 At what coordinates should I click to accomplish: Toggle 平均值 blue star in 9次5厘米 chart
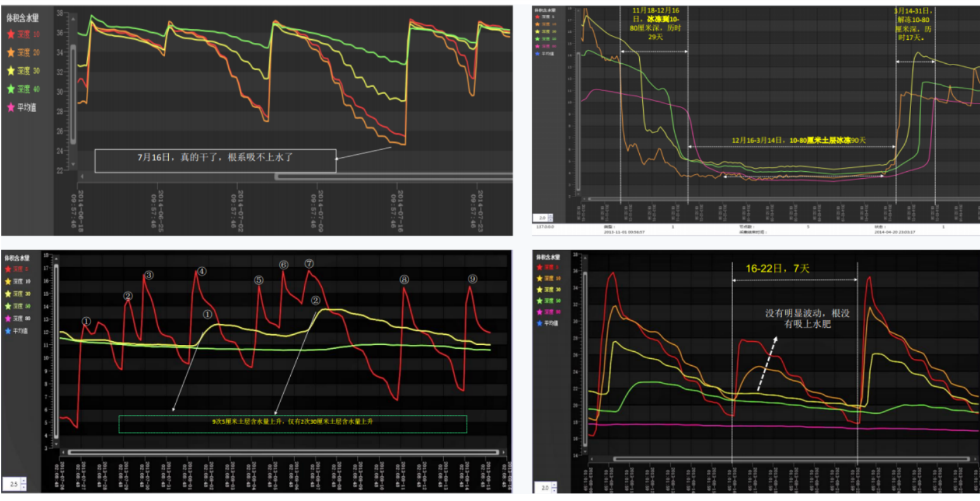(8, 331)
